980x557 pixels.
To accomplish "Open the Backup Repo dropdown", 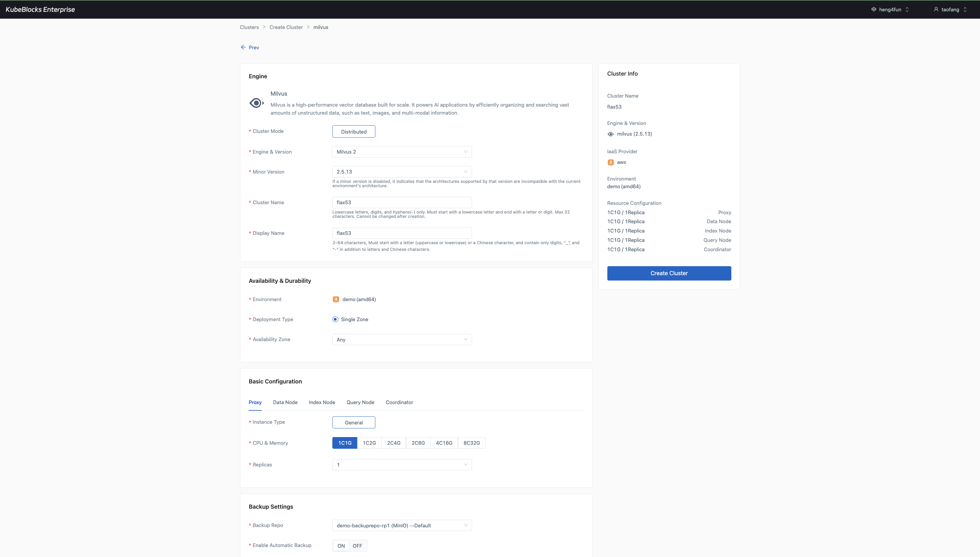I will (402, 525).
